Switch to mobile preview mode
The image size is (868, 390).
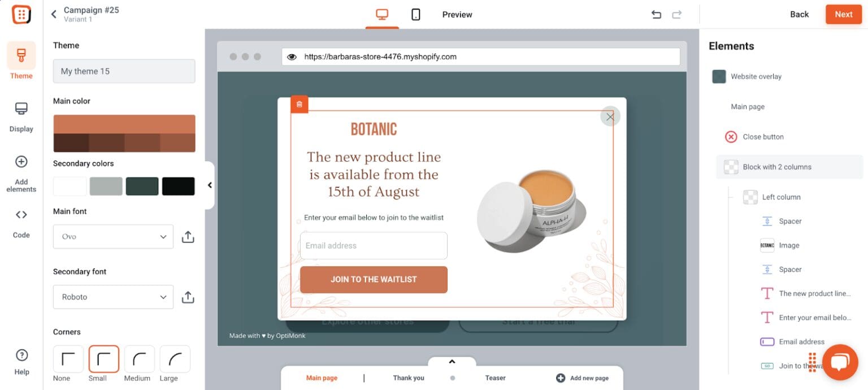point(416,14)
